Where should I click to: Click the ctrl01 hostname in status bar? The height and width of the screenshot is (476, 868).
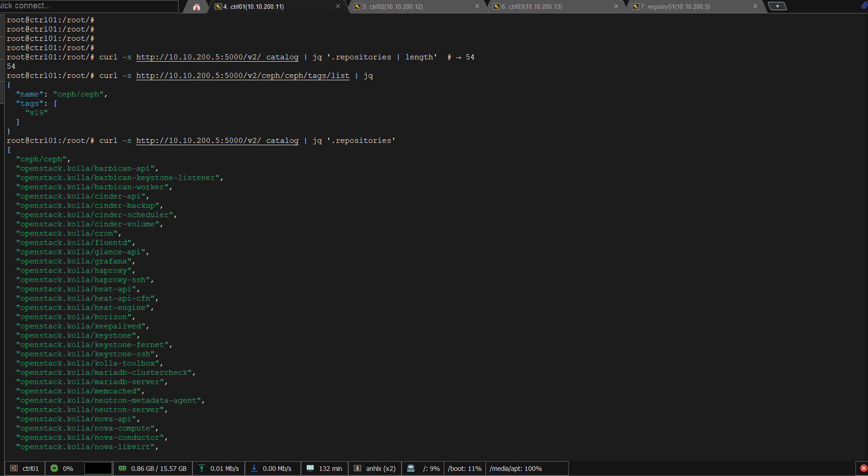click(x=31, y=469)
